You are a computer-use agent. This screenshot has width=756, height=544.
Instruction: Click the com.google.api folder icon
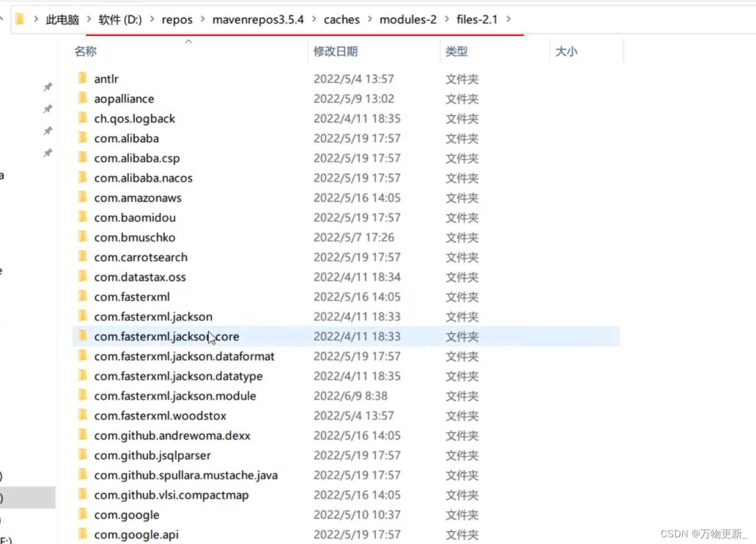83,534
